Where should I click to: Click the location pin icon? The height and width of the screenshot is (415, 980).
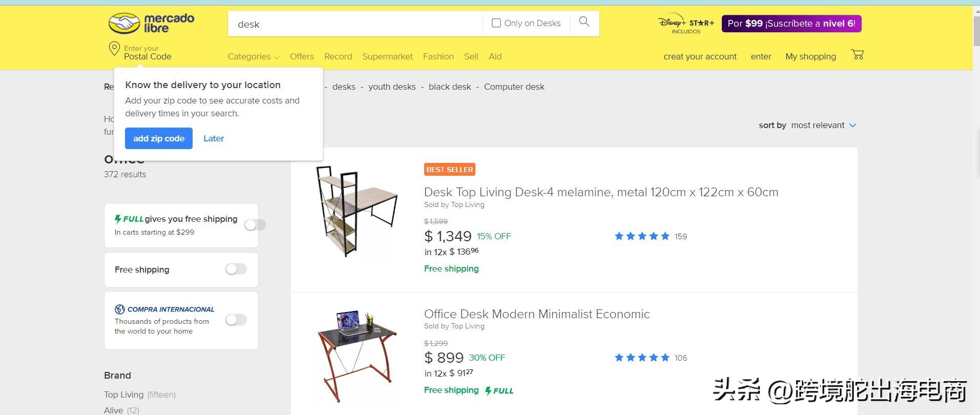pyautogui.click(x=114, y=49)
